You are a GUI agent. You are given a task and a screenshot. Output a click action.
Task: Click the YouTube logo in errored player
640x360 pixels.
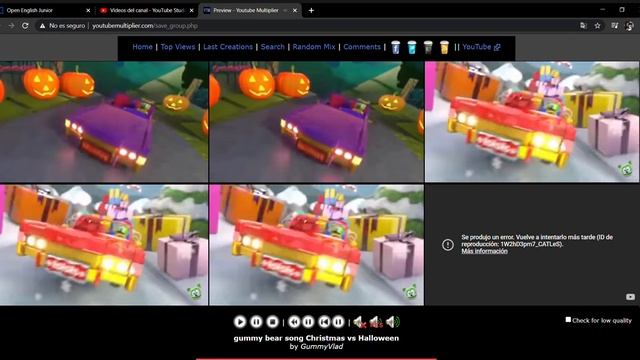(630, 297)
